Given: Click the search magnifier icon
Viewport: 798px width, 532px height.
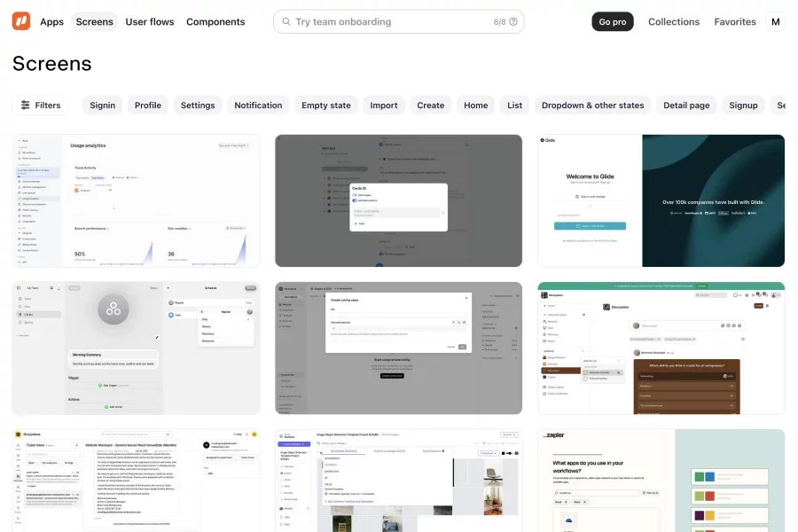Looking at the screenshot, I should point(285,21).
